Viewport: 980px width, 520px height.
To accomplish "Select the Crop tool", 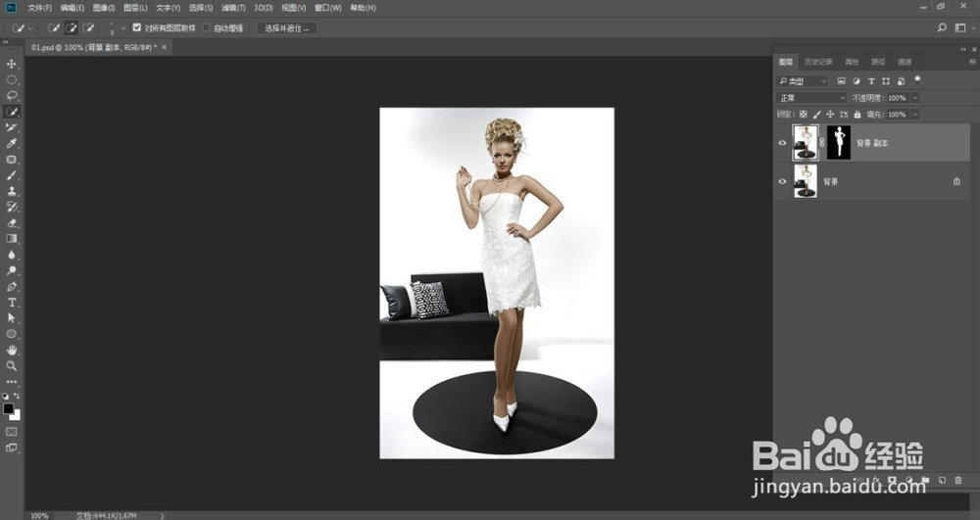I will click(11, 127).
